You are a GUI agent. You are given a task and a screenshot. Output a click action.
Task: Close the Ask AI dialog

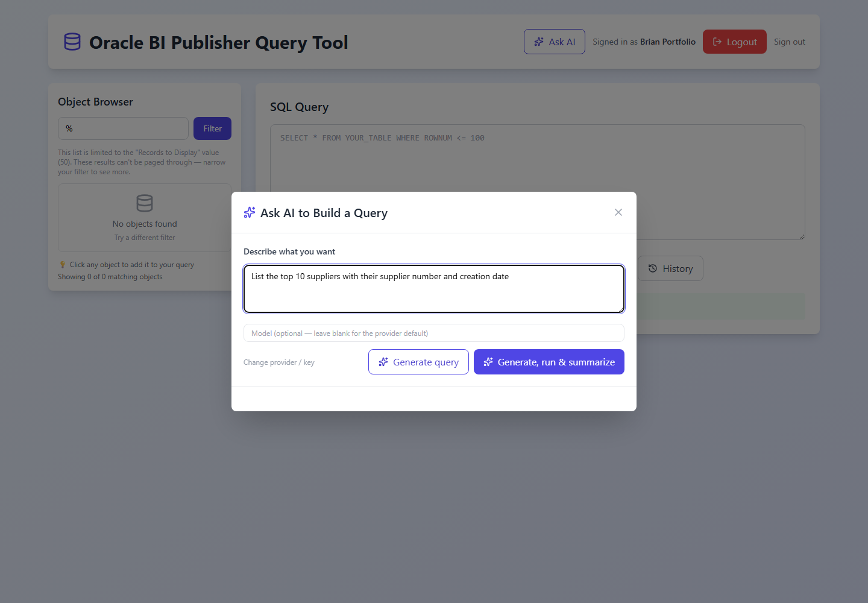[618, 212]
